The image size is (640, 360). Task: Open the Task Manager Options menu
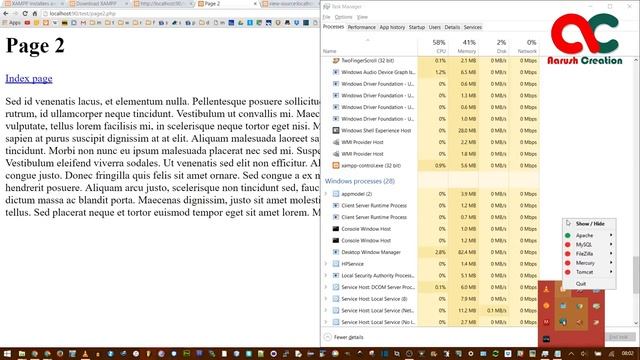(x=343, y=17)
